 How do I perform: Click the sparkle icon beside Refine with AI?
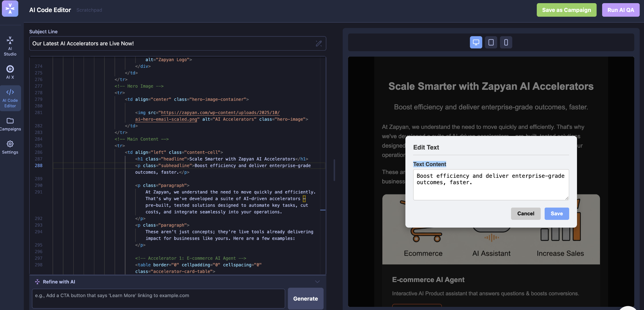point(37,281)
